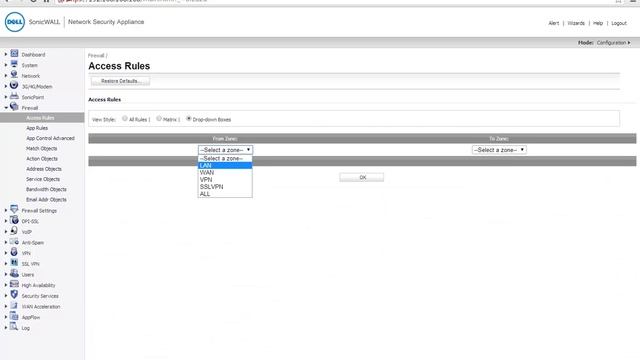Open the Security Services shield icon
640x360 pixels.
[x=14, y=295]
